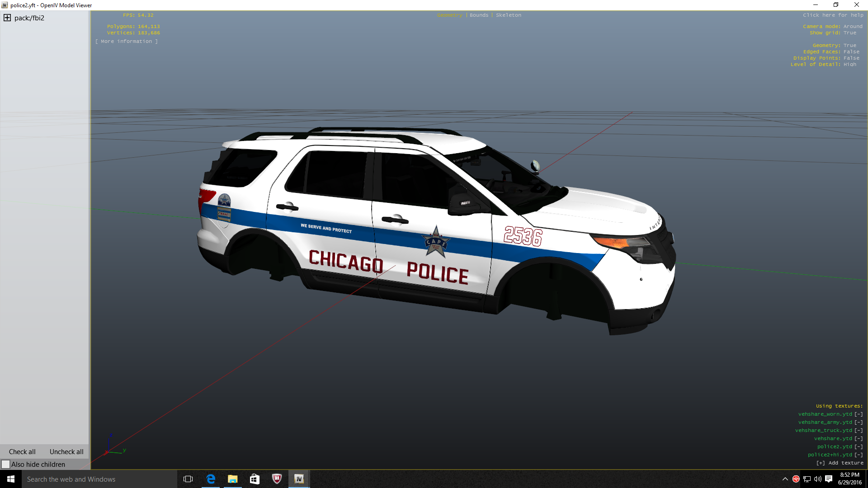Expand More information stats section
Viewport: 868px width, 488px height.
point(127,42)
